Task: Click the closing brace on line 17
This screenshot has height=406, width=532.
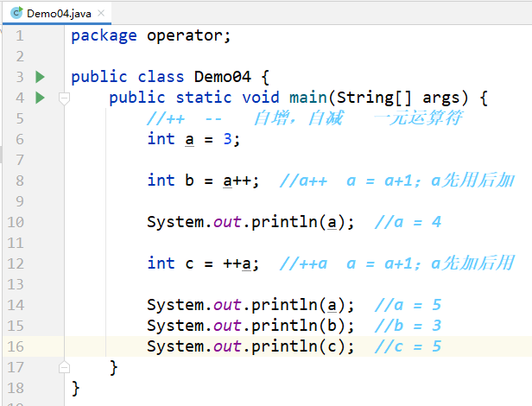Action: tap(113, 368)
